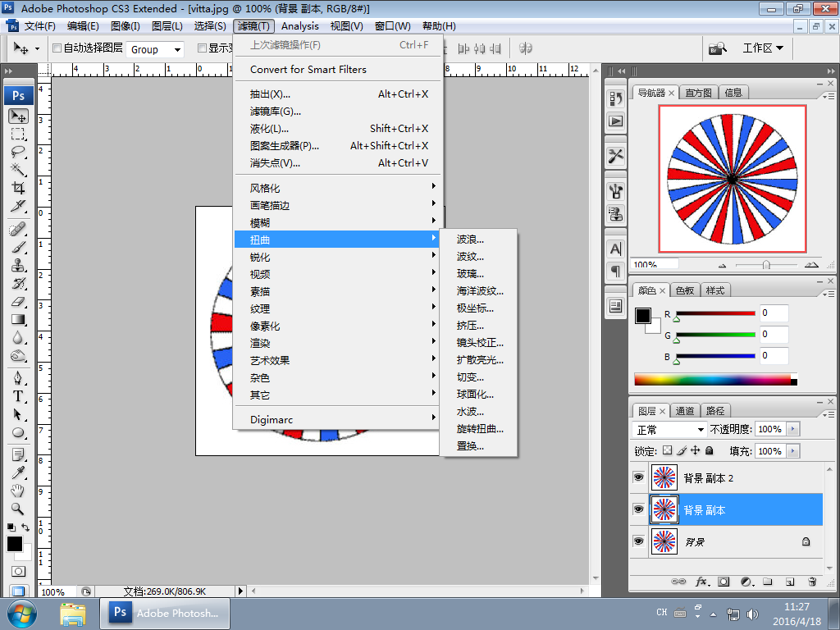Choose 旋转扭曲... filter

478,428
